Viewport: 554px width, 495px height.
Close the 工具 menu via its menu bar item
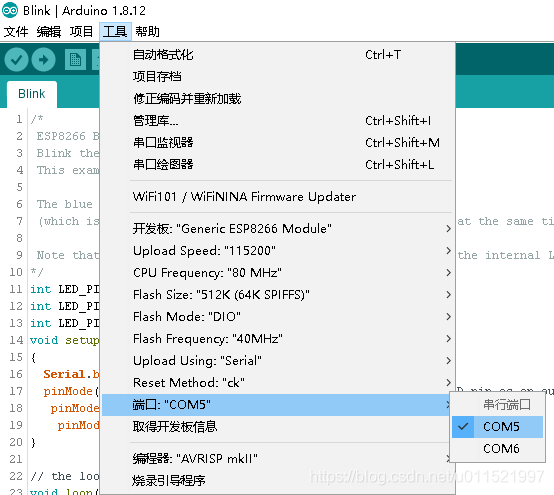point(115,31)
